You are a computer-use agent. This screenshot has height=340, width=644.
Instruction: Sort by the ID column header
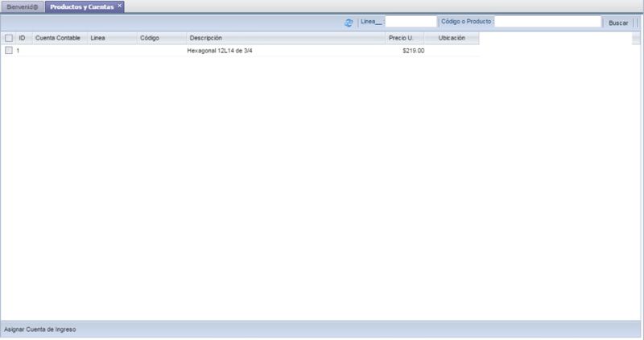[x=23, y=38]
